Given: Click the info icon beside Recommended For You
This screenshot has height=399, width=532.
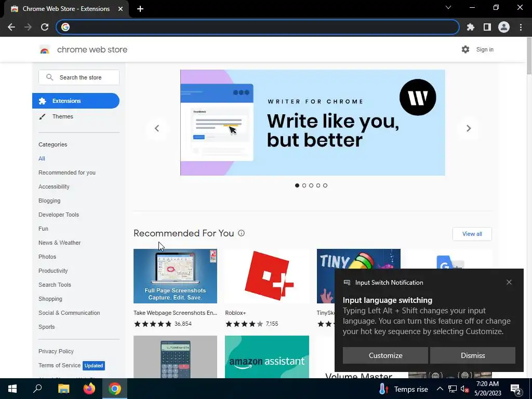Looking at the screenshot, I should pos(241,233).
